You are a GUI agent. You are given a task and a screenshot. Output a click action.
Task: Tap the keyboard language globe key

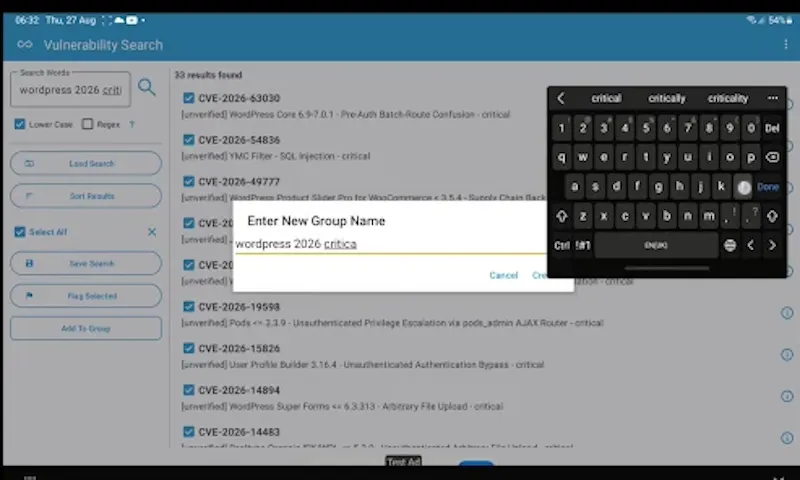[730, 245]
